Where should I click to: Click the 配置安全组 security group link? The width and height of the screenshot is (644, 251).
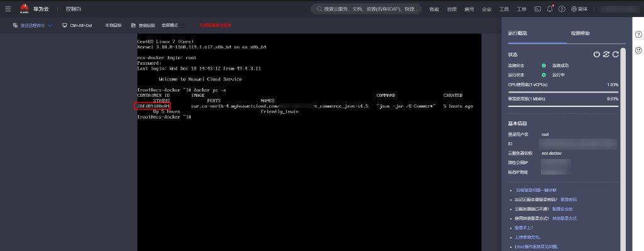point(563,209)
